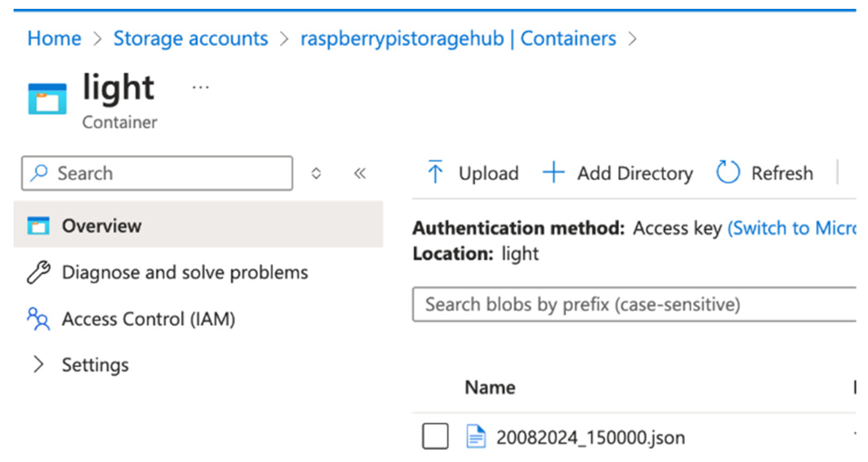Open blob 20082024_150000.json
This screenshot has height=462, width=868.
click(x=591, y=438)
